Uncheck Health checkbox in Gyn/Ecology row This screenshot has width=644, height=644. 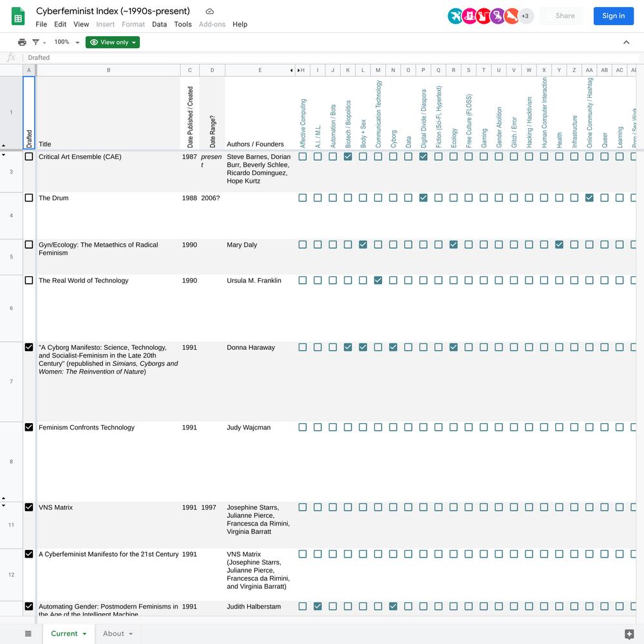(x=559, y=244)
